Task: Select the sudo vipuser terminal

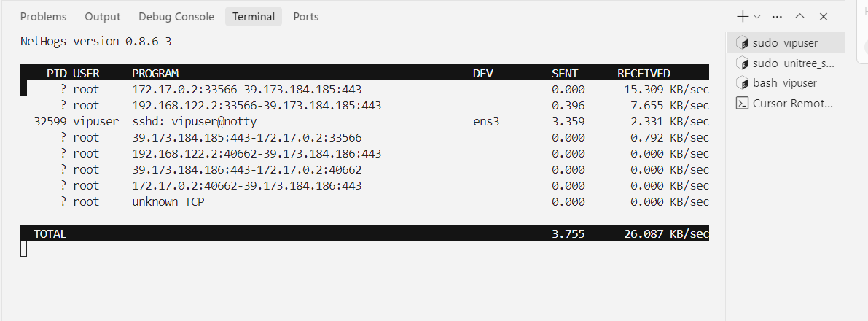Action: click(786, 43)
